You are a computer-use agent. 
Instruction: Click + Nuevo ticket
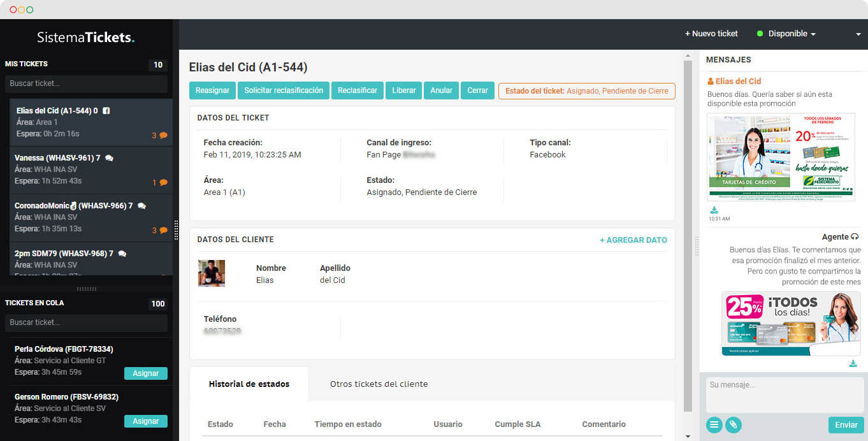[x=711, y=34]
